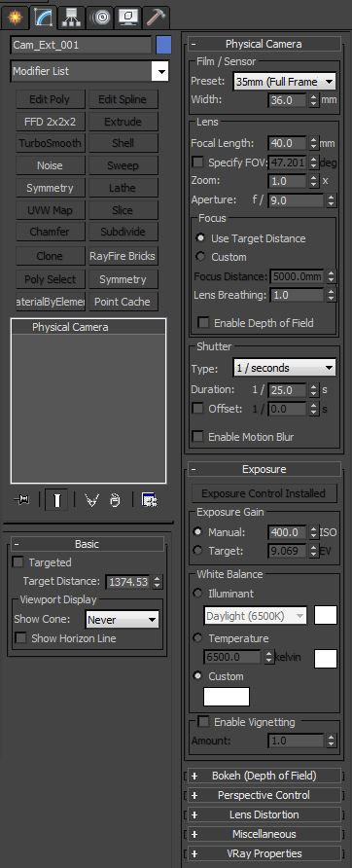This screenshot has height=868, width=352.
Task: Switch to the Hierarchy panel tab
Action: pos(71,18)
